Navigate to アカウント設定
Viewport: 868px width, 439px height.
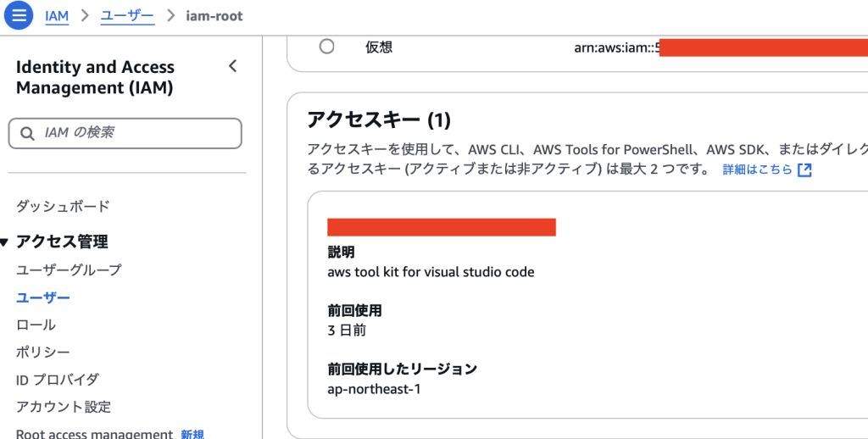pyautogui.click(x=64, y=407)
